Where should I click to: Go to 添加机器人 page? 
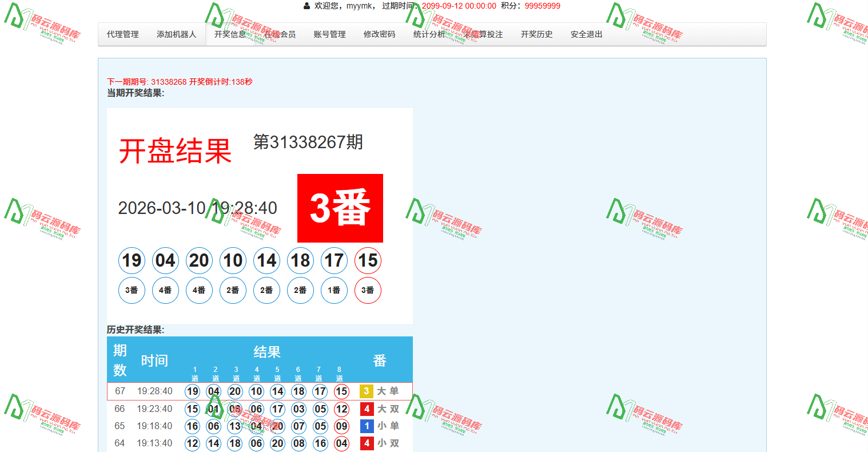coord(176,34)
